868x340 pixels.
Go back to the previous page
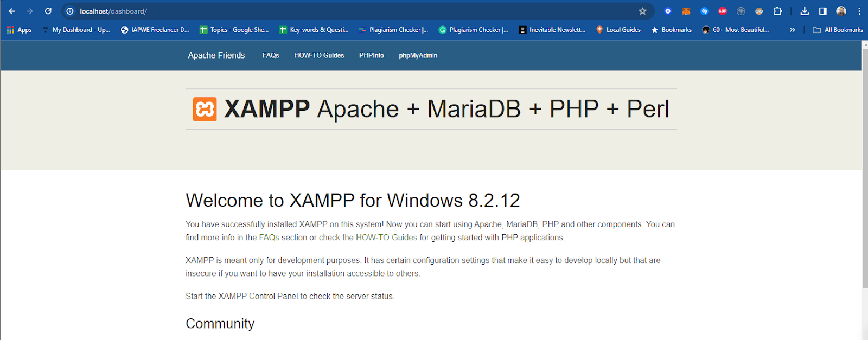pos(12,11)
